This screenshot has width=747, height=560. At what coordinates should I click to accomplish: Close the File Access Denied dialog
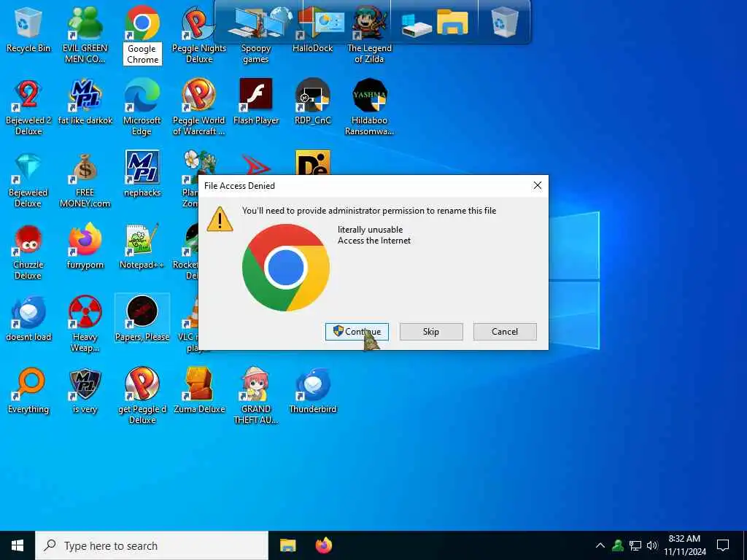point(538,185)
